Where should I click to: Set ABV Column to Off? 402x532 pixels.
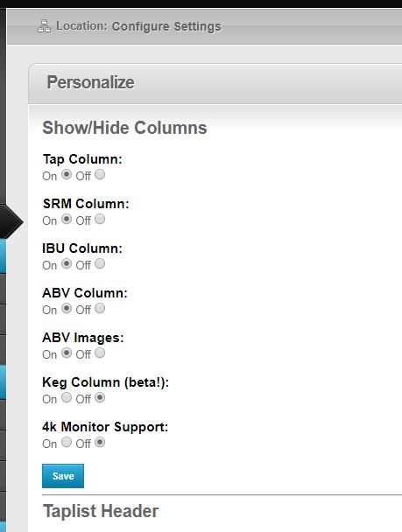(100, 308)
